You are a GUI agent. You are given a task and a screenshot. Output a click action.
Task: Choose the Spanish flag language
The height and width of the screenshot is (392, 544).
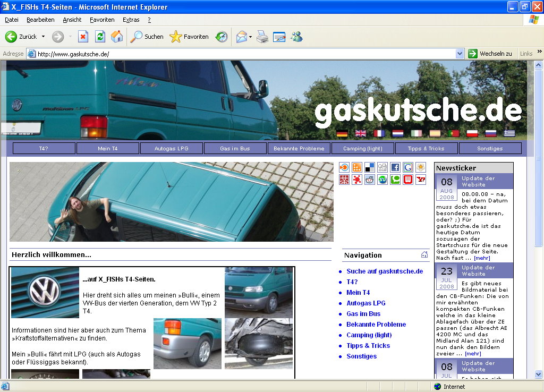[x=435, y=133]
